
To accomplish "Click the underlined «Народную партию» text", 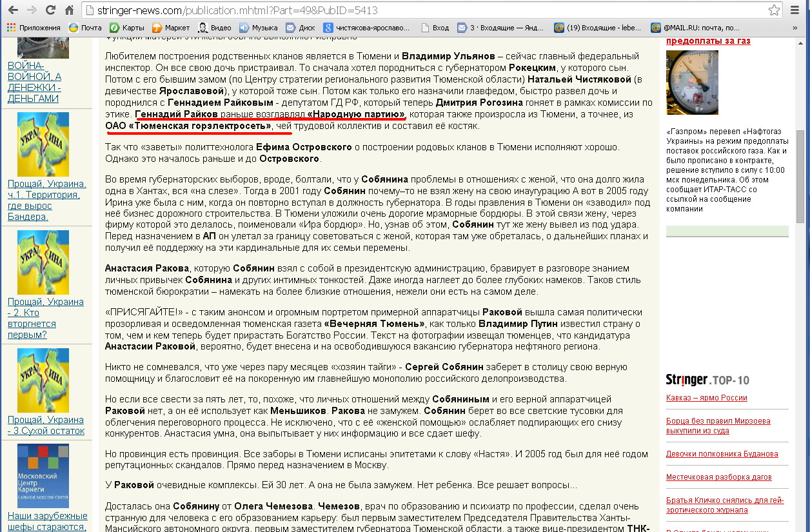I will (x=357, y=114).
